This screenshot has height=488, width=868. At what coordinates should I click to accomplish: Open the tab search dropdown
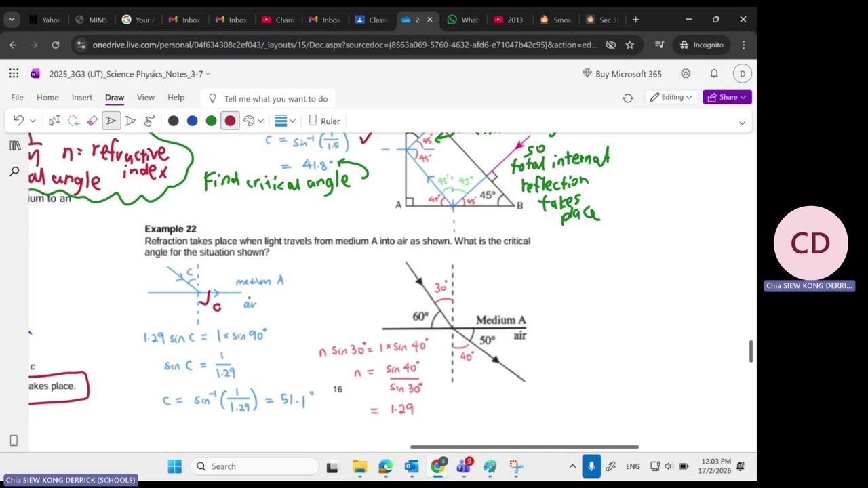[12, 20]
